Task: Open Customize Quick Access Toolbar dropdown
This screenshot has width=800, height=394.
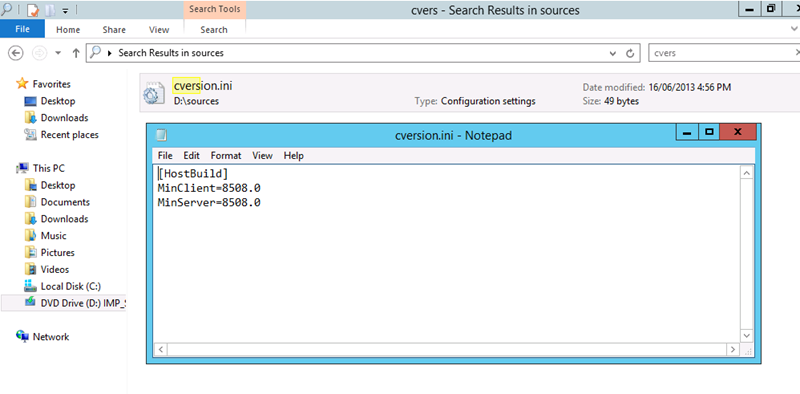Action: click(x=65, y=10)
